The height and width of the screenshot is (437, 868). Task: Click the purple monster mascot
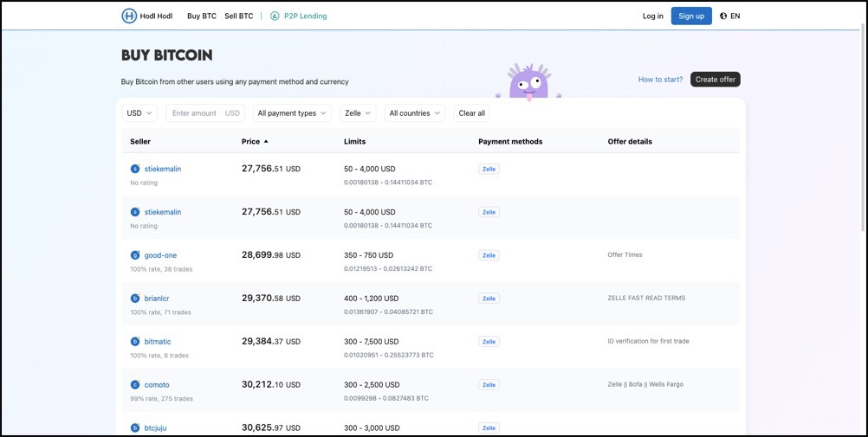click(x=528, y=81)
